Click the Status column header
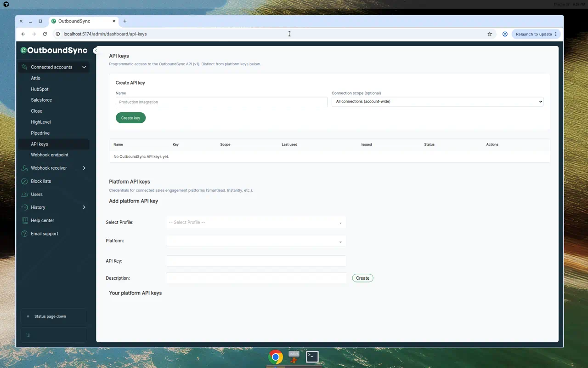The width and height of the screenshot is (588, 368). (429, 144)
